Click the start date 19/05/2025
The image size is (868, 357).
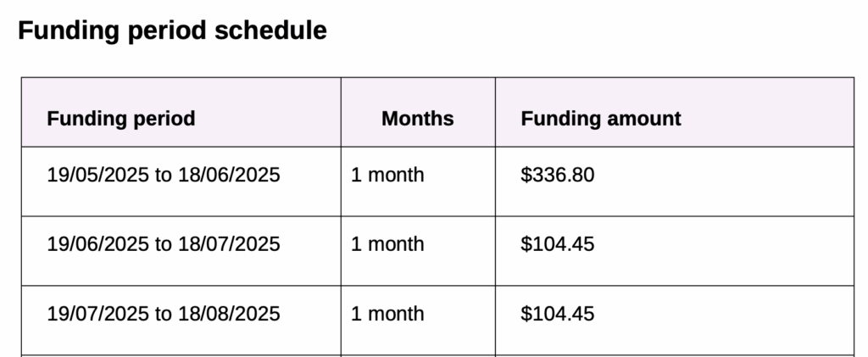[x=98, y=176]
